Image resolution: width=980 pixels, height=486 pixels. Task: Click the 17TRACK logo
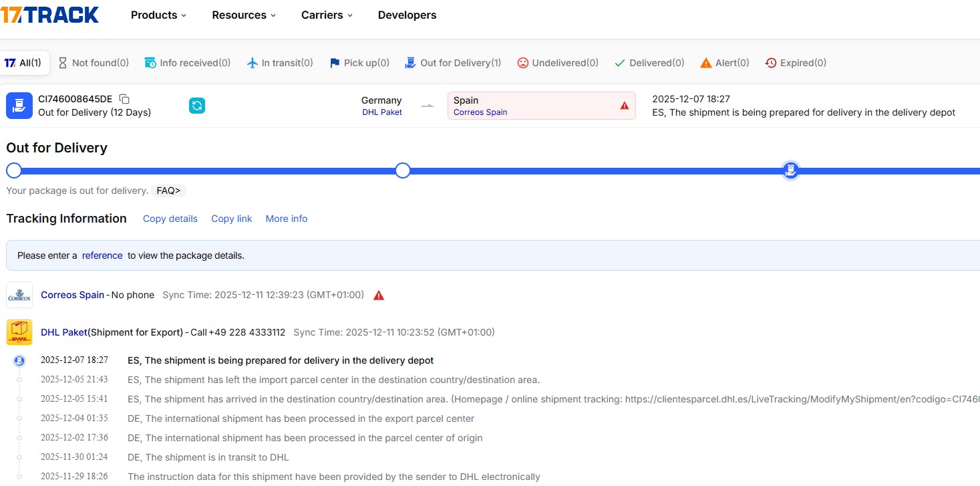50,15
